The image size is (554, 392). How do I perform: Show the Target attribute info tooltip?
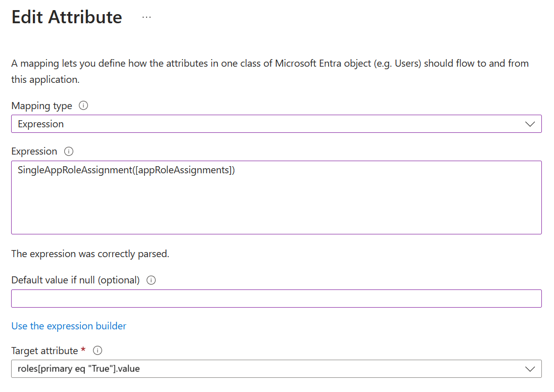[x=97, y=350]
